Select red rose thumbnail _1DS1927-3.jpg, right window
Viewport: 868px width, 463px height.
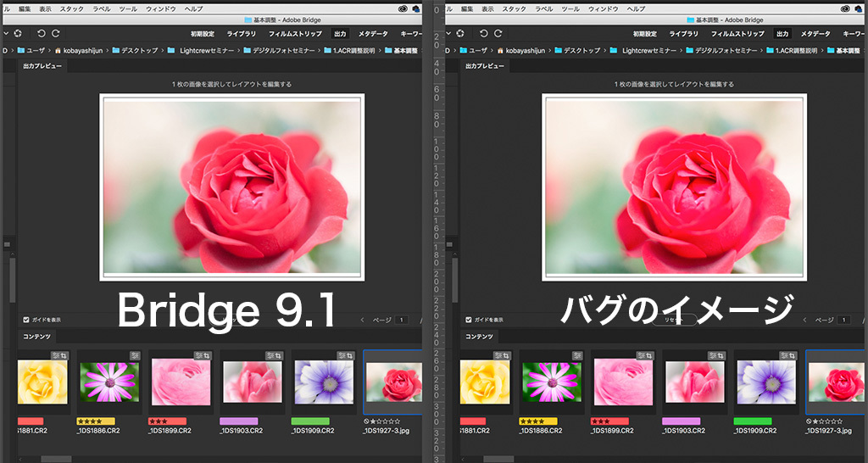(x=837, y=382)
